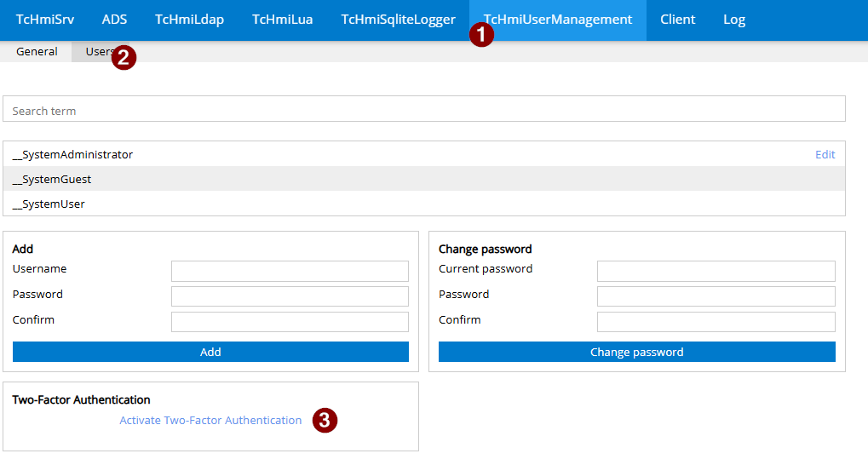Screen dimensions: 868x465
Task: Select the Users sub-tab
Action: (101, 51)
